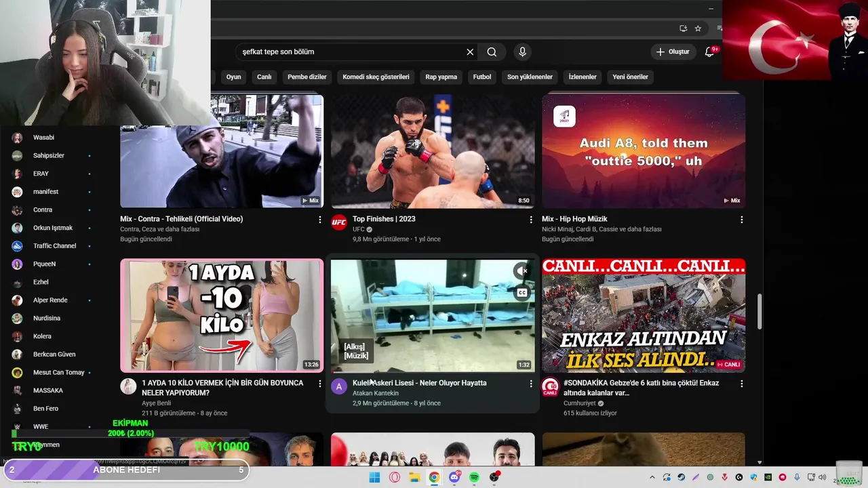Image resolution: width=868 pixels, height=488 pixels.
Task: Unmute the Kuleli preview video
Action: click(x=521, y=271)
